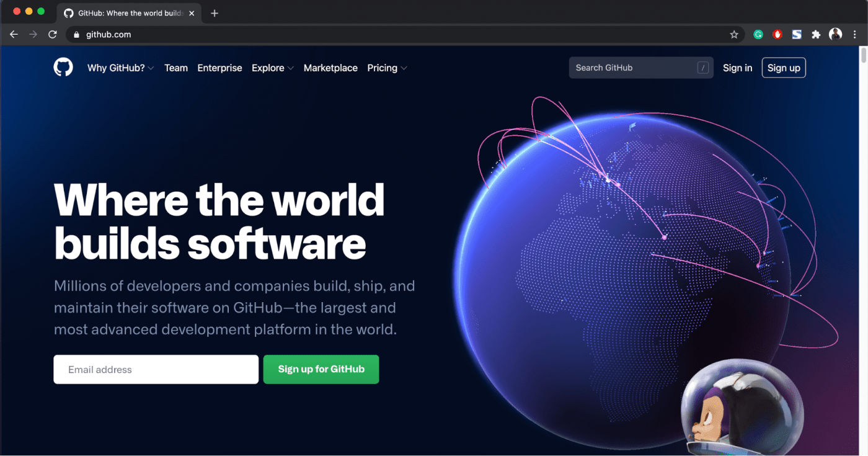Open a new tab with plus button
868x456 pixels.
215,13
